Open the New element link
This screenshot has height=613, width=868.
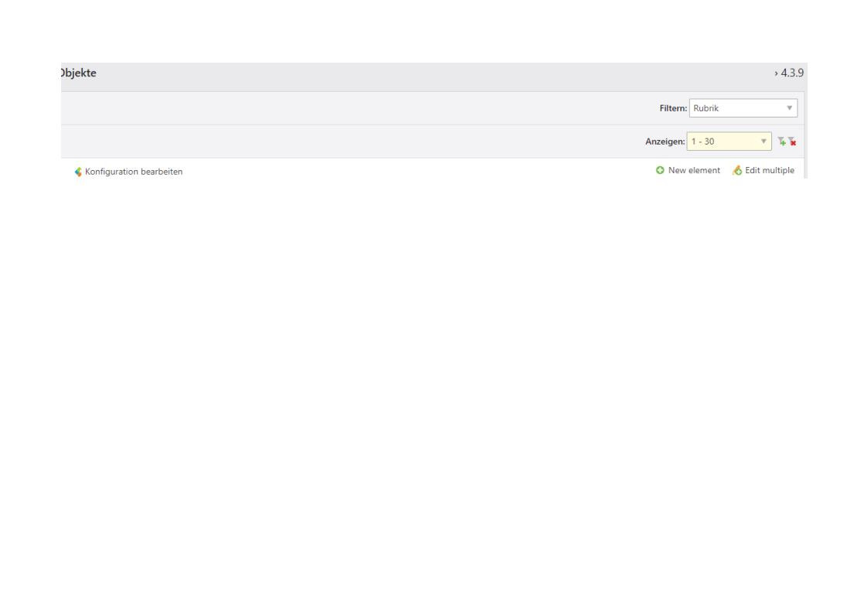click(694, 170)
